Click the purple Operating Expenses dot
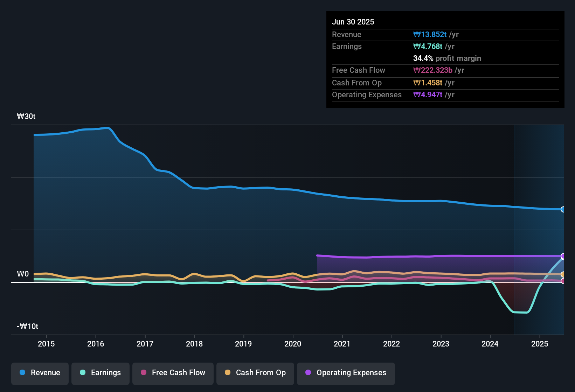The image size is (575, 392). (x=308, y=373)
